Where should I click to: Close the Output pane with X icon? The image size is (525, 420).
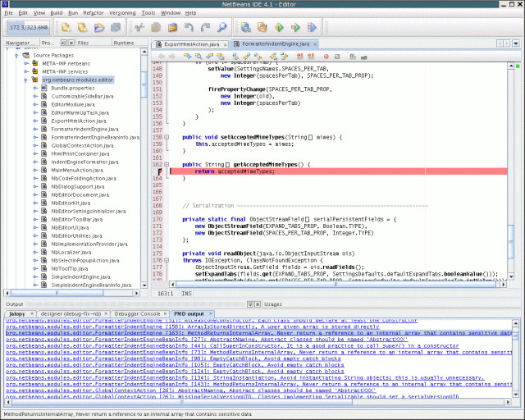[258, 304]
